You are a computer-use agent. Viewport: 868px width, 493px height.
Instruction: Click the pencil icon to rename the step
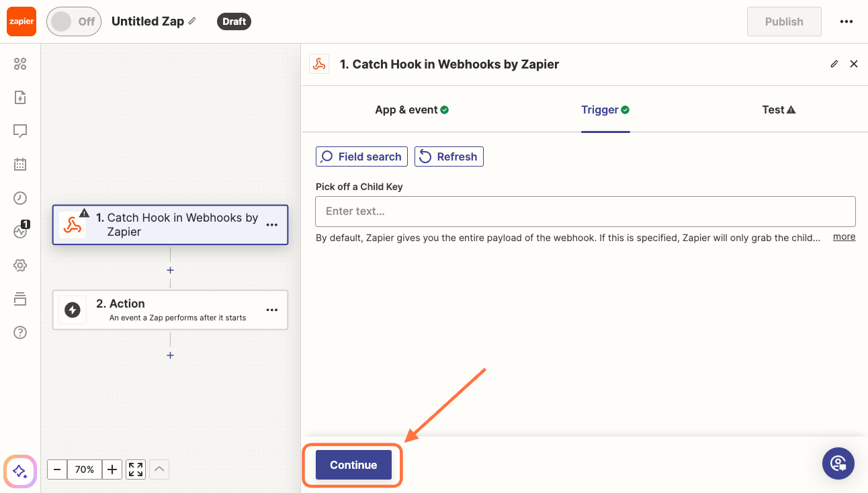tap(834, 64)
